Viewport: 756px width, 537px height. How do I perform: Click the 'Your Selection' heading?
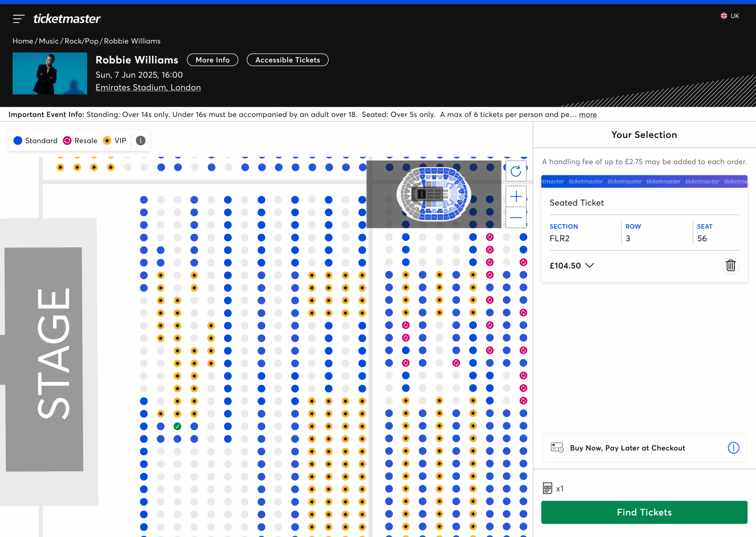pos(644,135)
